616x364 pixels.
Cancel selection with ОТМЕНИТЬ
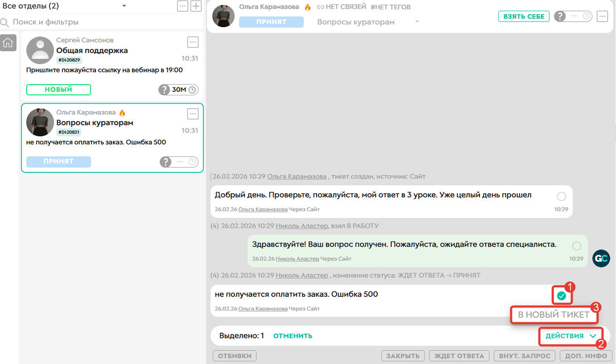(293, 336)
